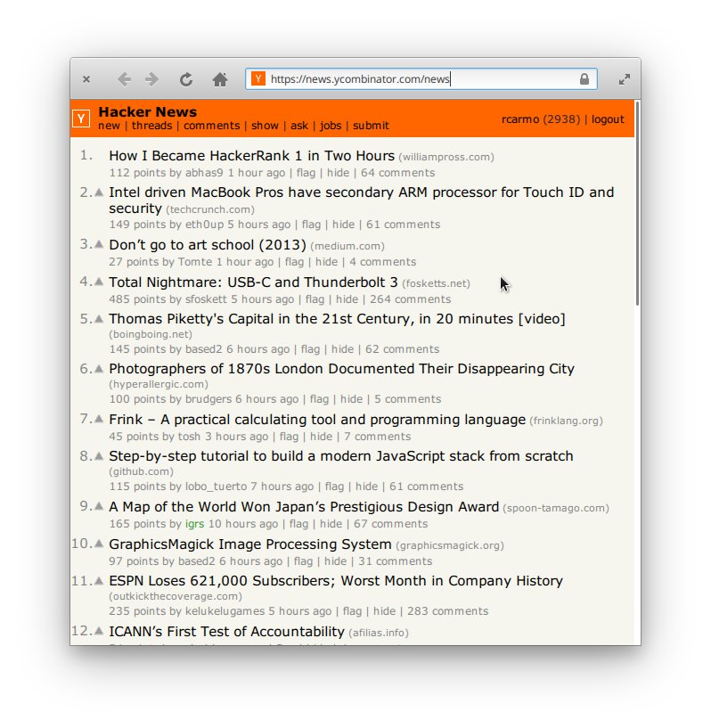Click '5 hours ago' on the eth0up story
Image resolution: width=711 pixels, height=728 pixels.
click(259, 225)
